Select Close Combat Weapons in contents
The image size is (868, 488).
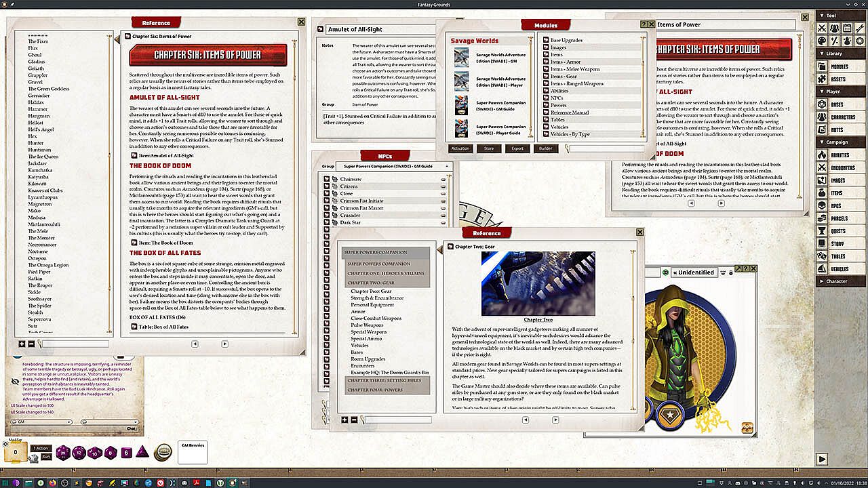(x=376, y=318)
